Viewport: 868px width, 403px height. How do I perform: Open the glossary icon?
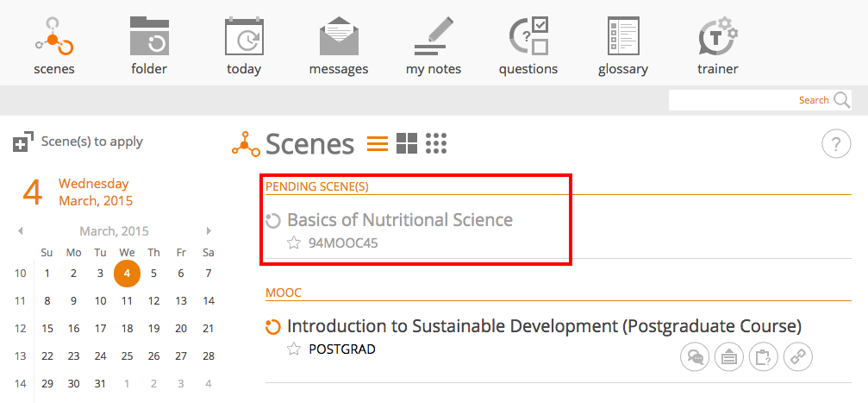623,36
